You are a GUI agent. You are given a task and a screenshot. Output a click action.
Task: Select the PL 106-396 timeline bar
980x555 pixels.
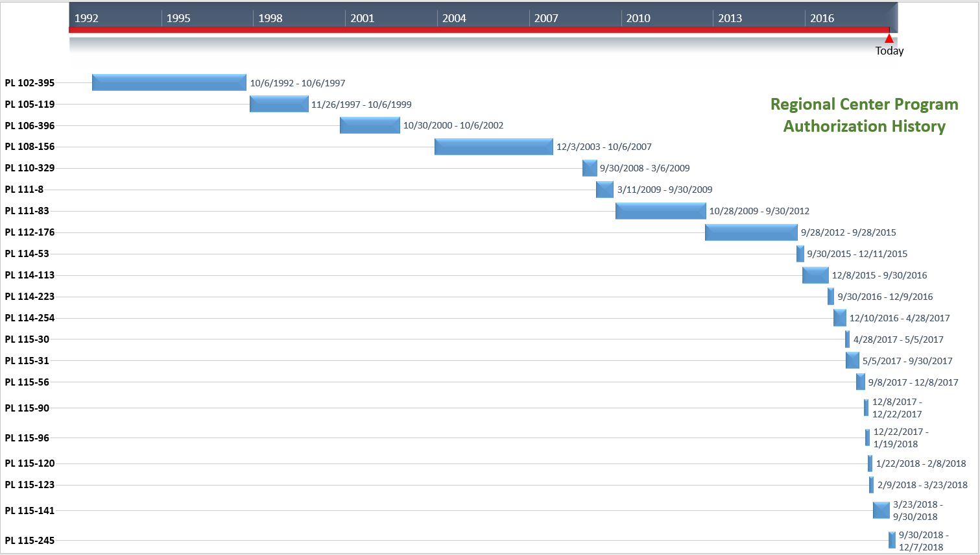(370, 125)
